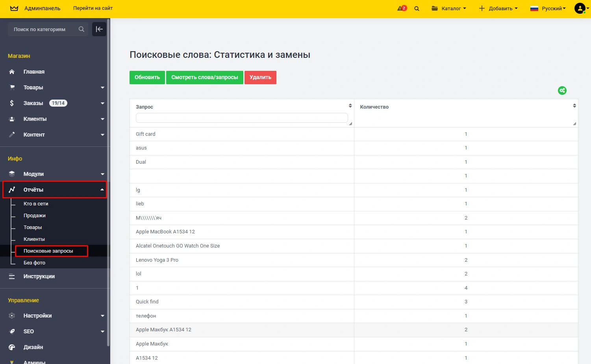Click the palette icon for Дизайн
The height and width of the screenshot is (364, 591).
tap(12, 347)
